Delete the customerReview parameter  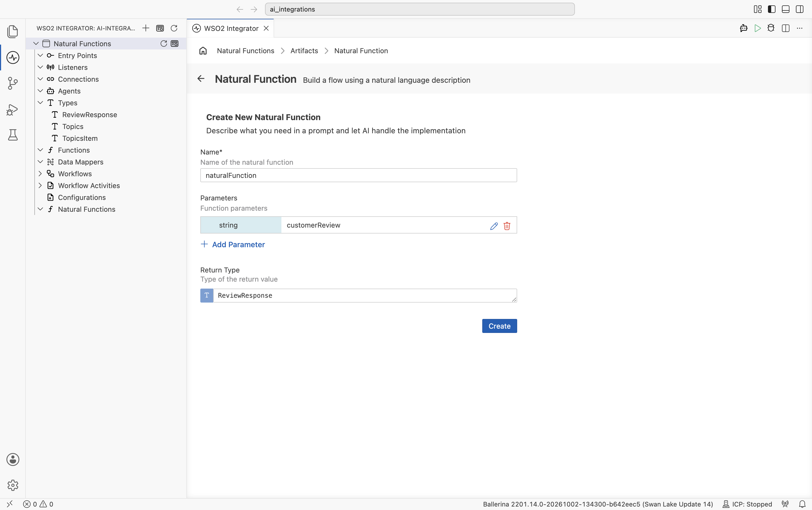(507, 226)
